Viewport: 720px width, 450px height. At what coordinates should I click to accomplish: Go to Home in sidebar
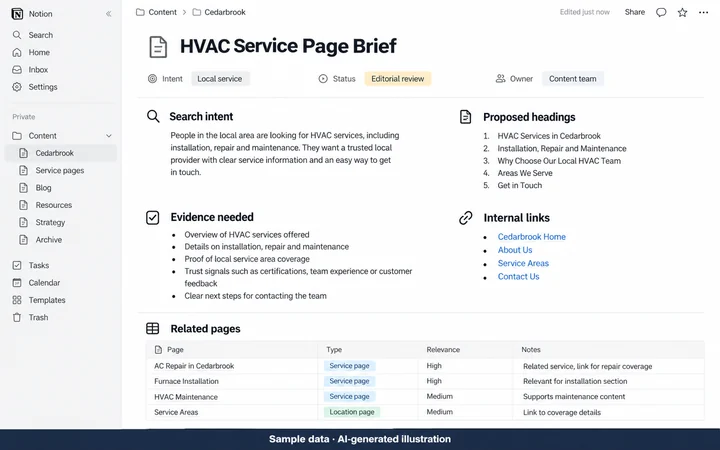click(39, 52)
